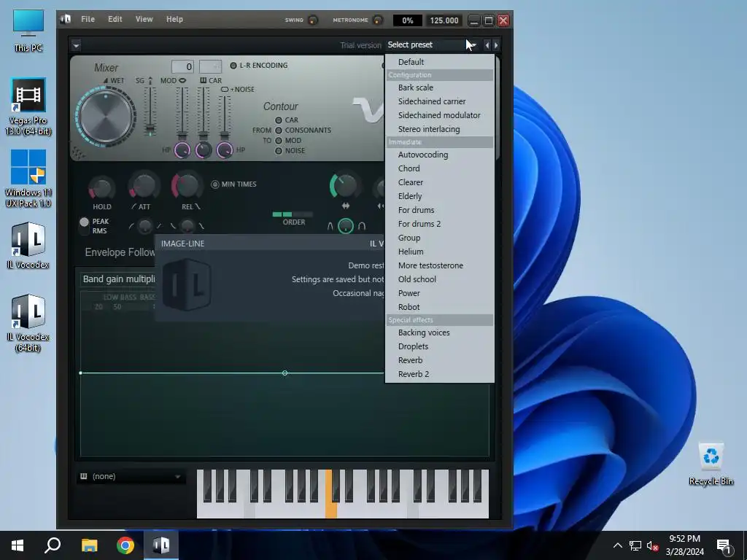Load the Droplets preset
Viewport: 747px width, 560px height.
coord(439,346)
